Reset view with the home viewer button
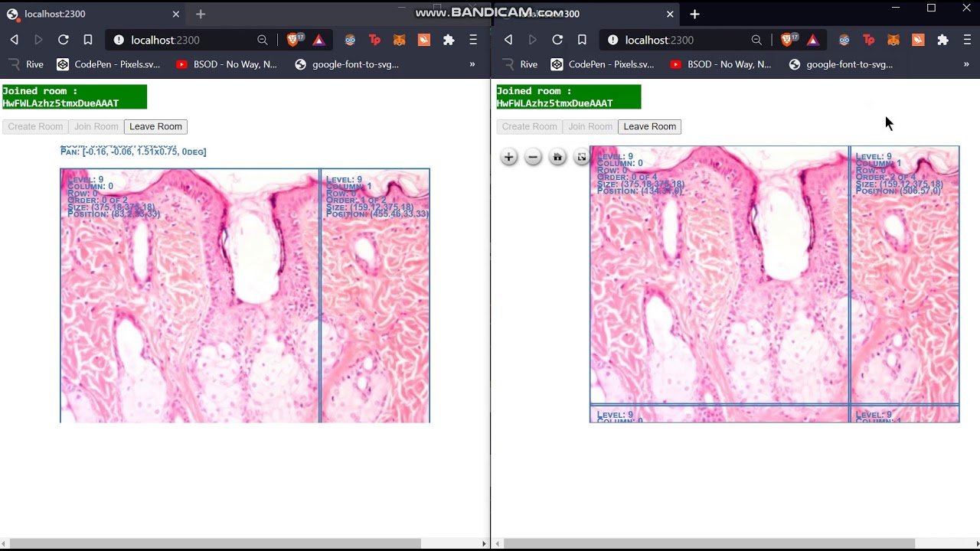Image resolution: width=980 pixels, height=551 pixels. (x=557, y=157)
